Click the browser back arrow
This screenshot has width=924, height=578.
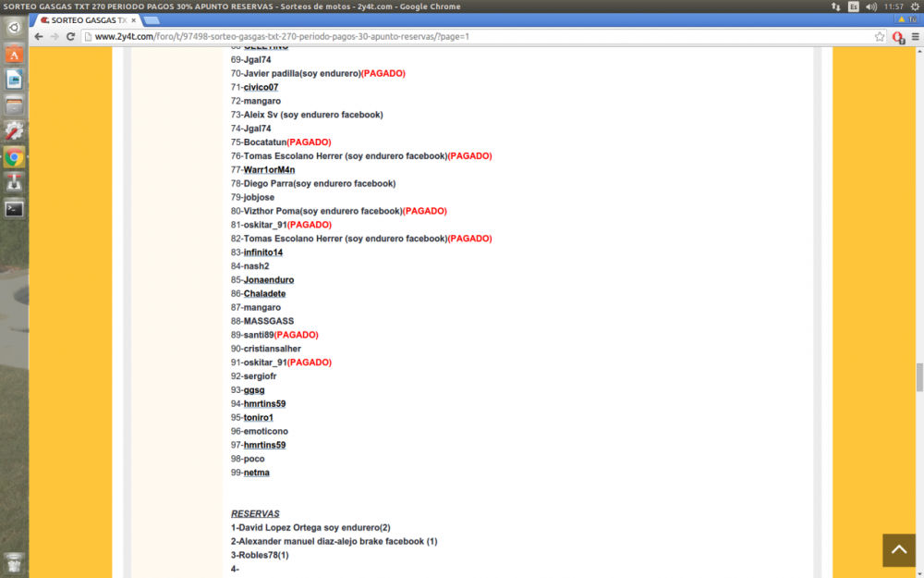point(39,36)
